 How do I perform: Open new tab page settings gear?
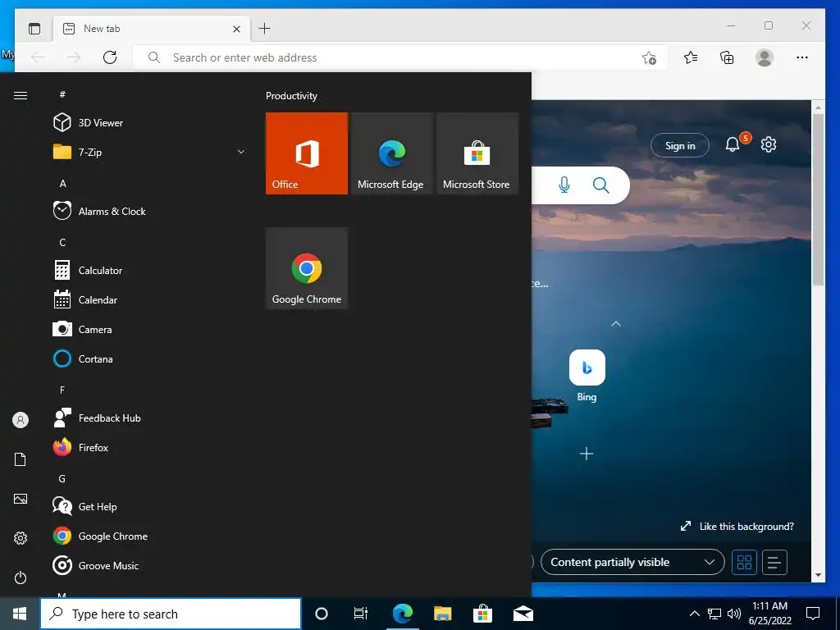769,144
